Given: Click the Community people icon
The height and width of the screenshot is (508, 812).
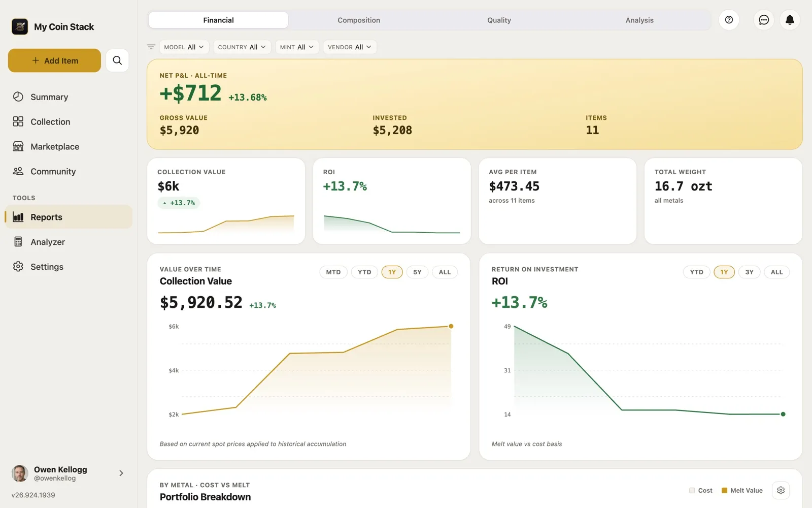Looking at the screenshot, I should (x=18, y=171).
